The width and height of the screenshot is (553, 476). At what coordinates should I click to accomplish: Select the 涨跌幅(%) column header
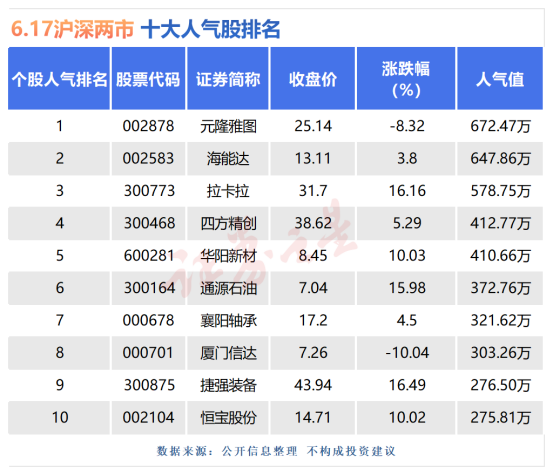pos(406,79)
